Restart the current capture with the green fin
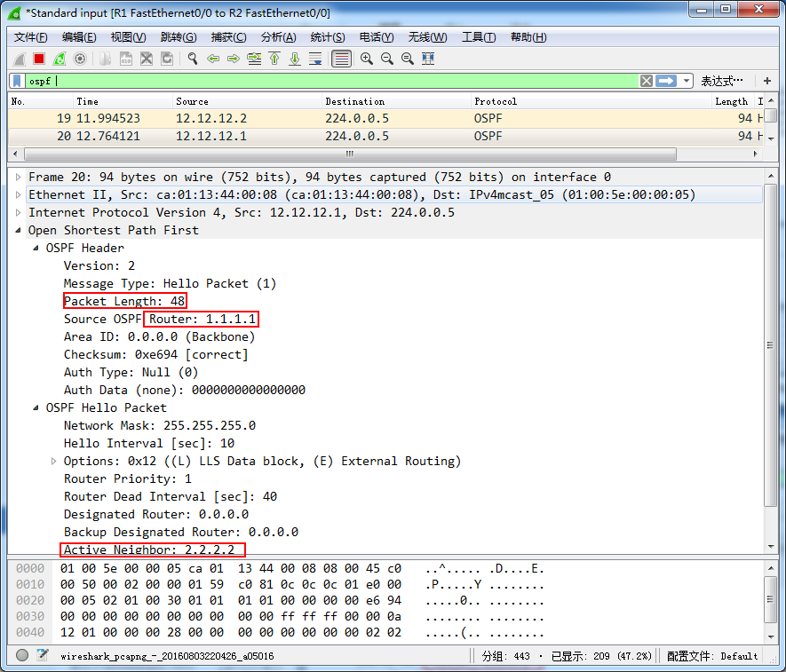The width and height of the screenshot is (786, 672). point(60,59)
